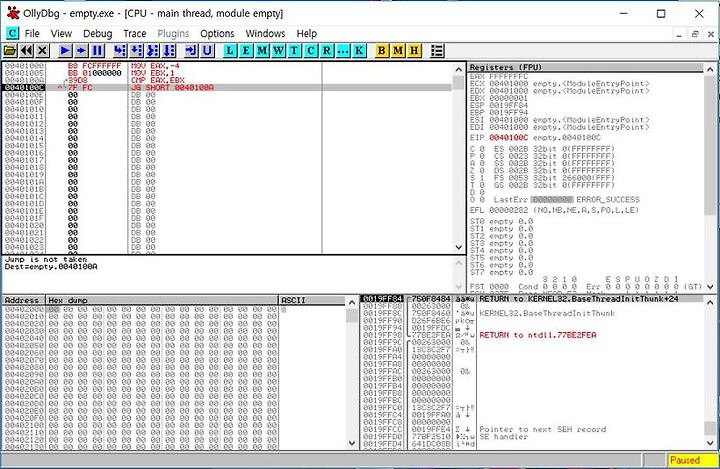
Task: Open References with the R icon
Action: pos(326,51)
